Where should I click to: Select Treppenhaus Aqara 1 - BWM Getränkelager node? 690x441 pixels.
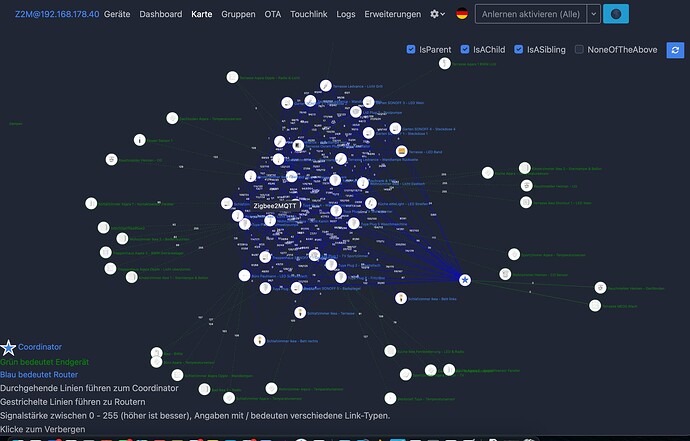pyautogui.click(x=106, y=252)
